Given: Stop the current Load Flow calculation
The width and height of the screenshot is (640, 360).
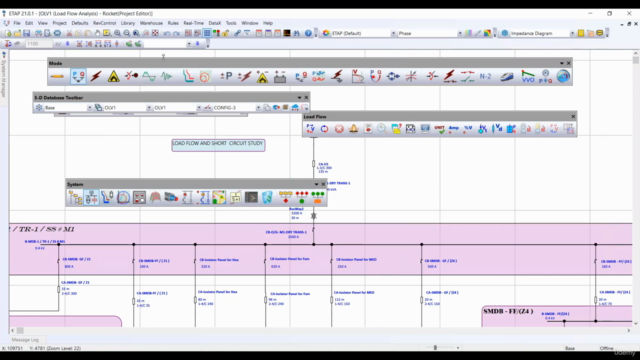Looking at the screenshot, I should click(339, 129).
